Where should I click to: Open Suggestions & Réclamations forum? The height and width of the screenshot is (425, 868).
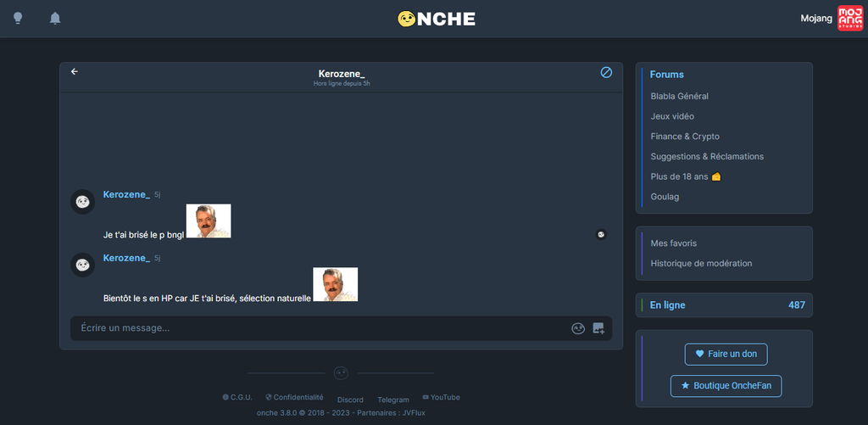pyautogui.click(x=708, y=156)
